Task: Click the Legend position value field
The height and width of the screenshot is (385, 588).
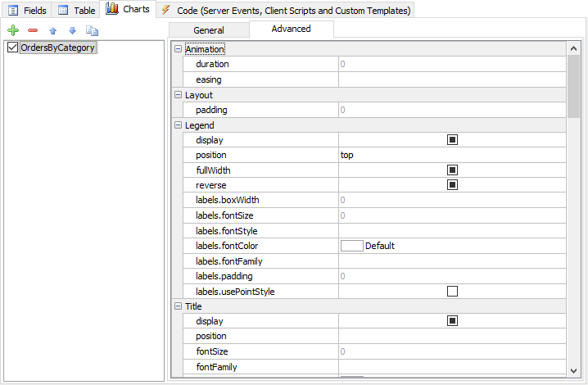Action: click(x=450, y=155)
